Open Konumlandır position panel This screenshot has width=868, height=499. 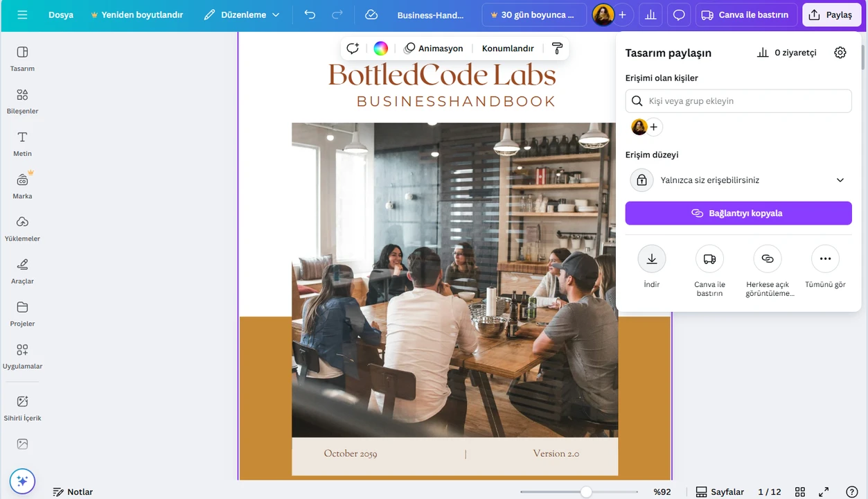click(x=508, y=49)
